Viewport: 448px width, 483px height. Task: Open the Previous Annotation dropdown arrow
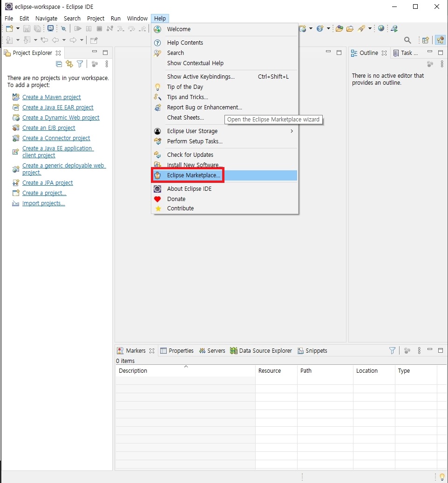(35, 40)
